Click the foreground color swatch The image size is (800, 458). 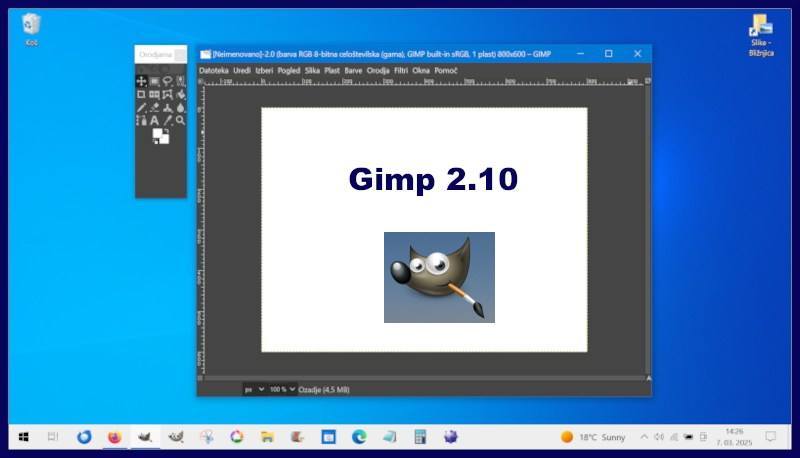[x=158, y=134]
